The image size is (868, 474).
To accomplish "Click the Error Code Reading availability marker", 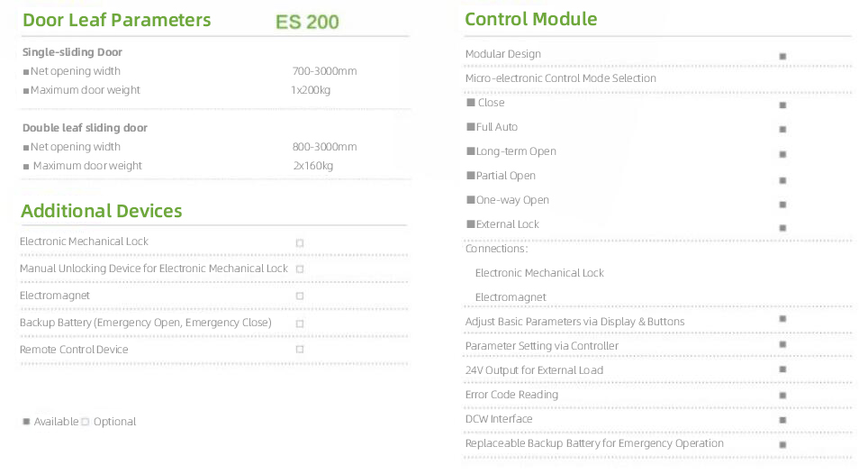I will click(x=782, y=396).
